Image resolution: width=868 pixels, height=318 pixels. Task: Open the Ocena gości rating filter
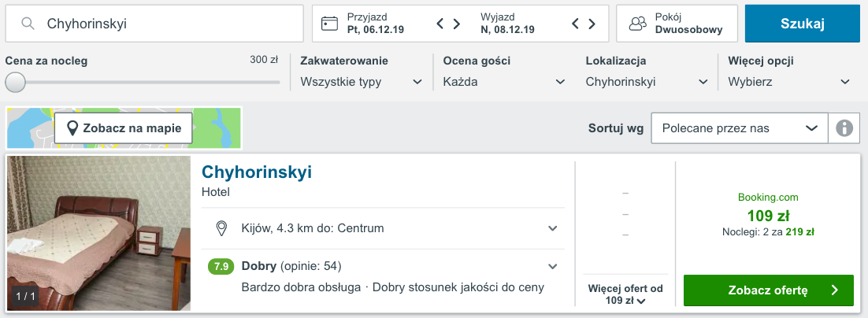point(504,82)
